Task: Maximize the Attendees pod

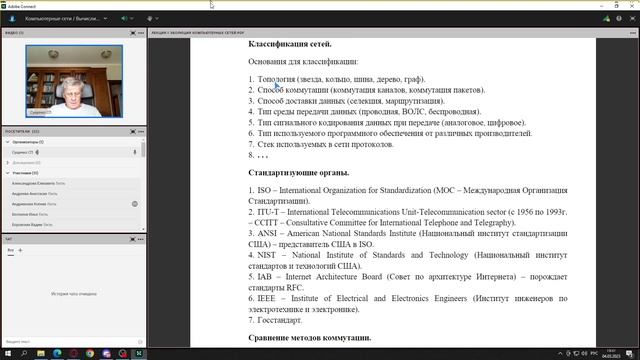Action: click(133, 131)
